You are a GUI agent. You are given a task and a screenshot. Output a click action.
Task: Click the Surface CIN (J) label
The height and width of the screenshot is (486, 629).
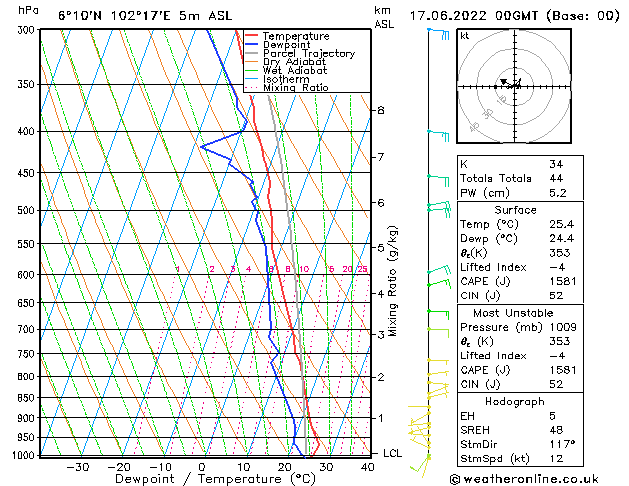480,296
